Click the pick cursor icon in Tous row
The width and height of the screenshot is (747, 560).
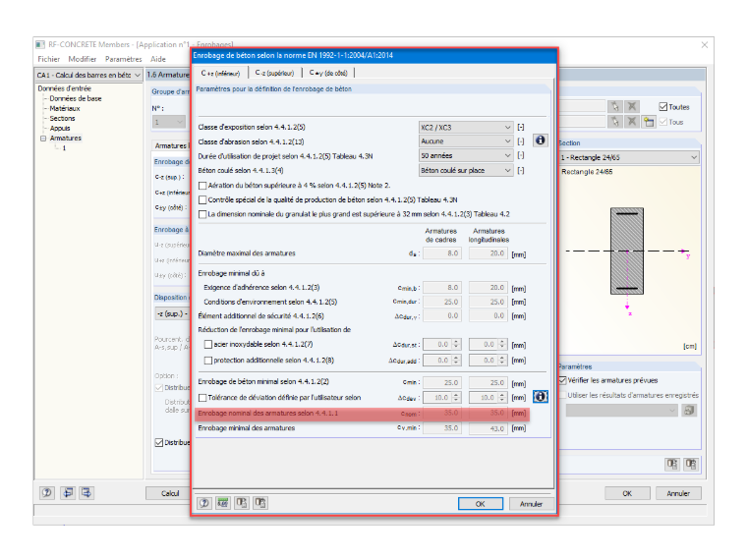615,122
